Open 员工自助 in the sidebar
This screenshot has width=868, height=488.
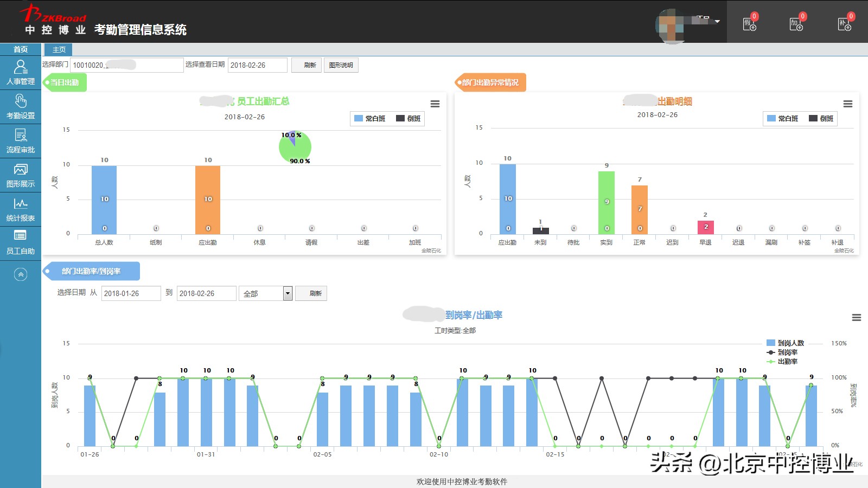(21, 242)
